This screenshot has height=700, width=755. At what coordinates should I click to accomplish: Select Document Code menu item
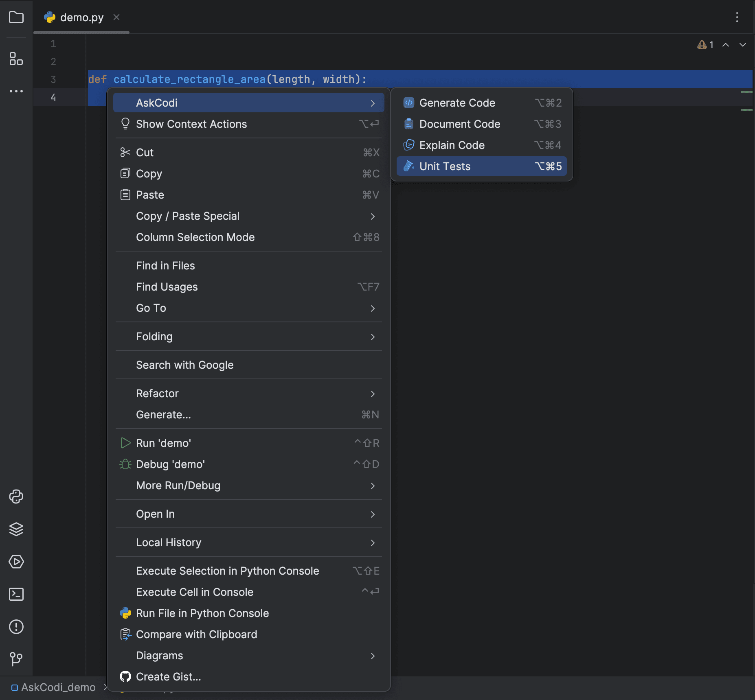tap(482, 124)
